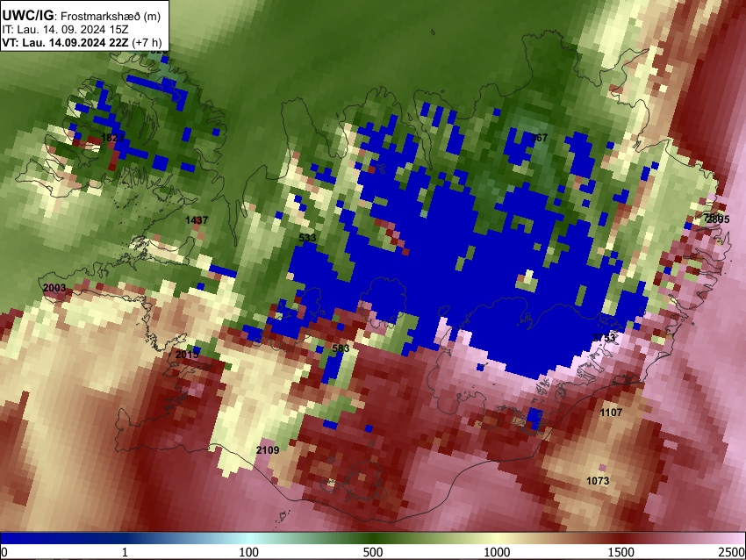Click the 2753 value label on the map
The width and height of the screenshot is (746, 560).
pyautogui.click(x=604, y=338)
